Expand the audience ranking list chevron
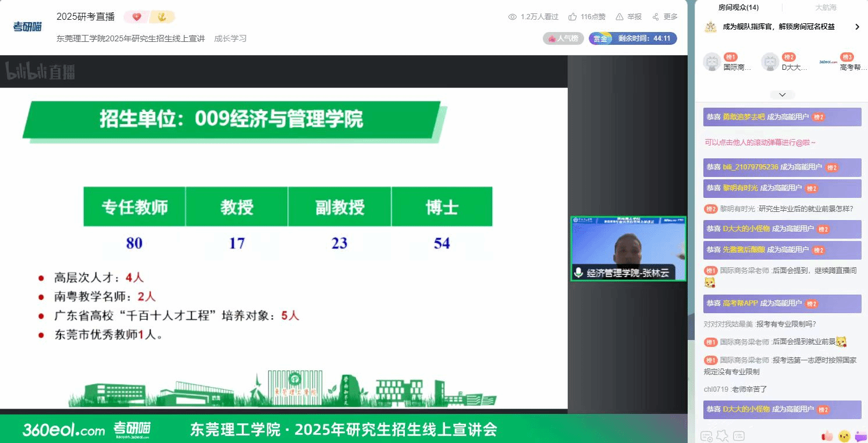The image size is (868, 443). tap(782, 94)
